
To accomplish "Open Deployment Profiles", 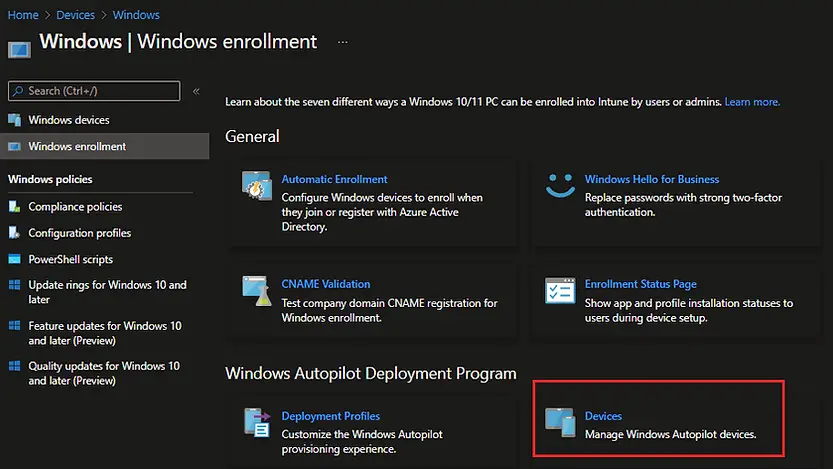I will pos(330,416).
